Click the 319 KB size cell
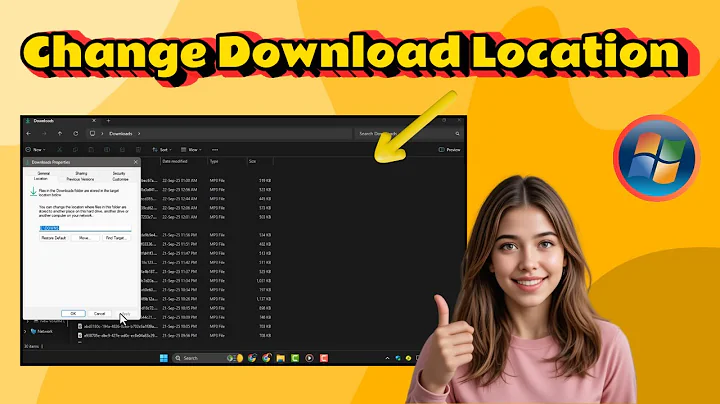This screenshot has width=720, height=404. [265, 180]
